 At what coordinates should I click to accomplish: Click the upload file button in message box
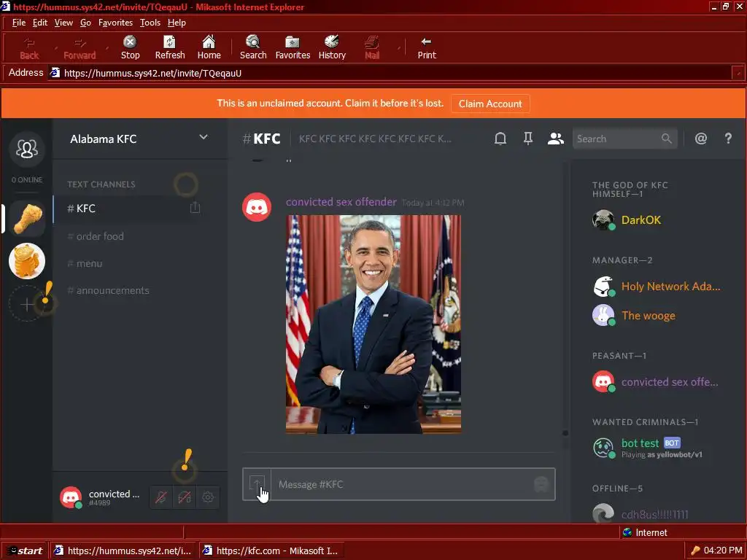tap(257, 484)
